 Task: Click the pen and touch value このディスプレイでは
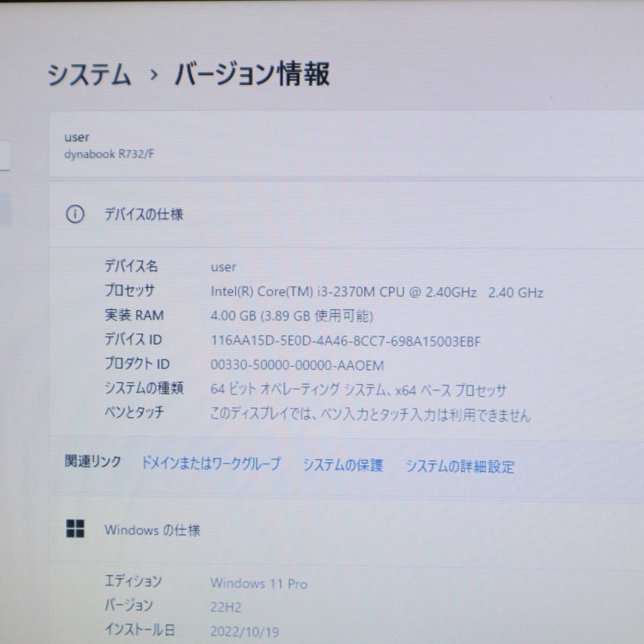(370, 414)
